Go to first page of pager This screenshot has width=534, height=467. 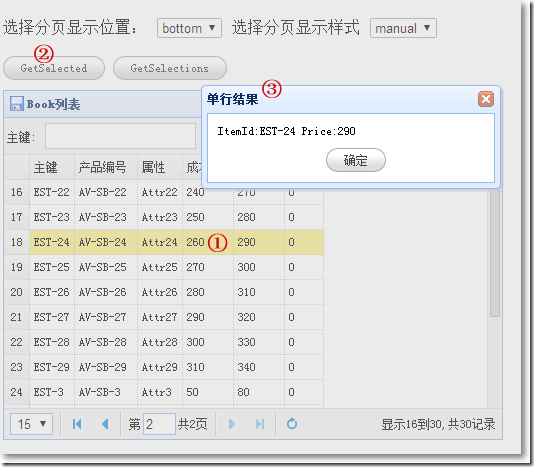pos(77,424)
